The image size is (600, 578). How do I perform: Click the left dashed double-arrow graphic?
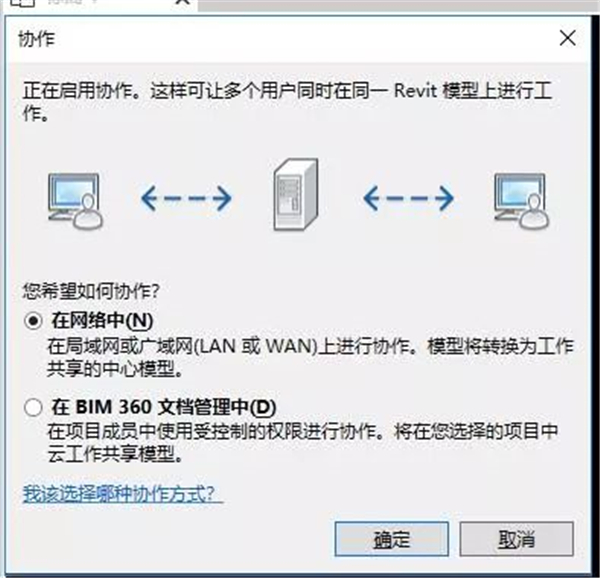tap(186, 198)
